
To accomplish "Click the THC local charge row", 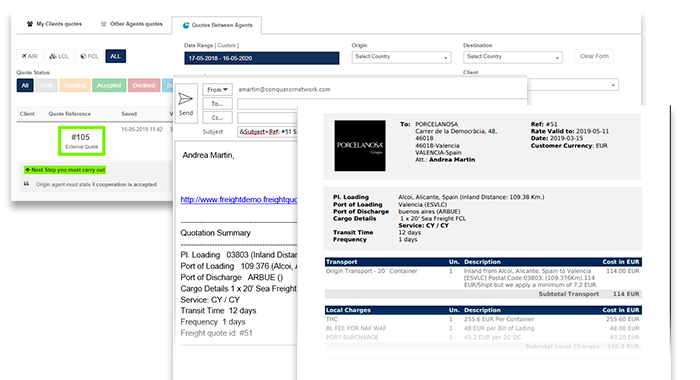I will click(x=483, y=319).
